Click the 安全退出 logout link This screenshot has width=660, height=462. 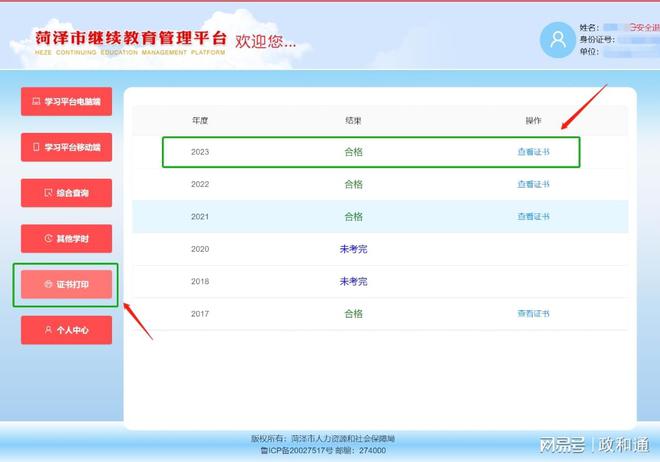(x=644, y=27)
